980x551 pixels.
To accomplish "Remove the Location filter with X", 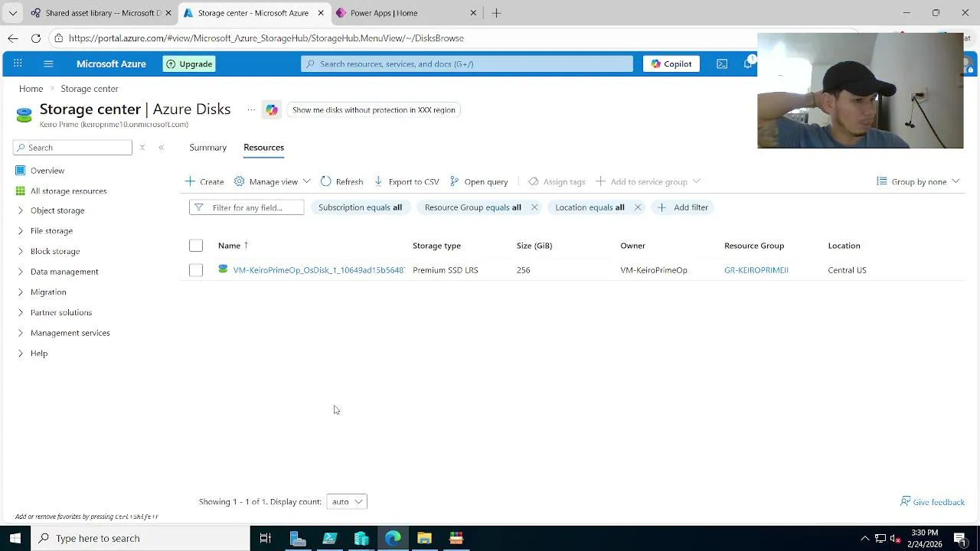I will tap(638, 207).
